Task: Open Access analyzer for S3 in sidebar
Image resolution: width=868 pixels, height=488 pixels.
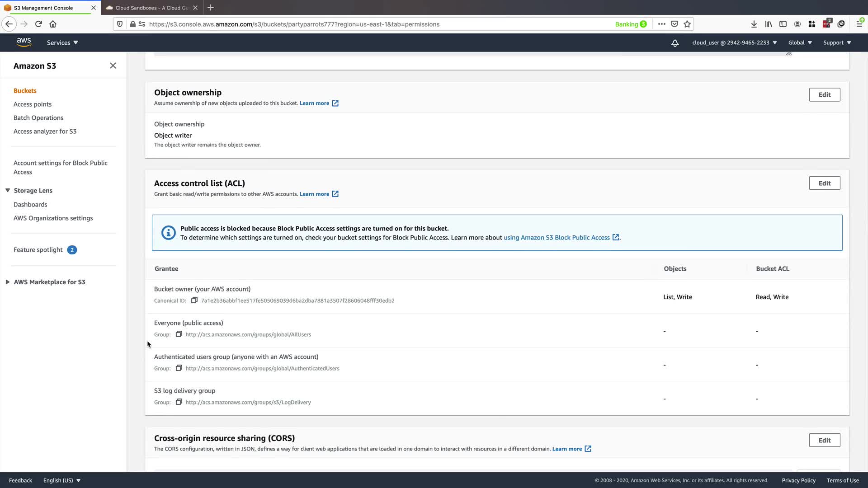Action: tap(45, 131)
